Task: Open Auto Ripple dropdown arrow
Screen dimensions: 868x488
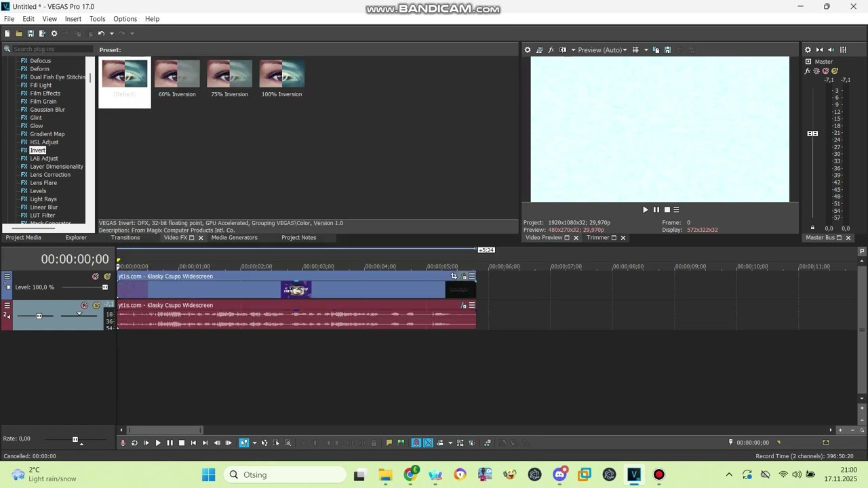Action: pyautogui.click(x=450, y=443)
